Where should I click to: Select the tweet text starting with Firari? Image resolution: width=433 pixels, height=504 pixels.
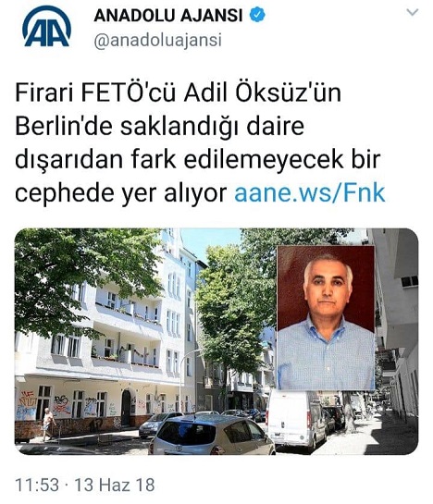tap(200, 142)
